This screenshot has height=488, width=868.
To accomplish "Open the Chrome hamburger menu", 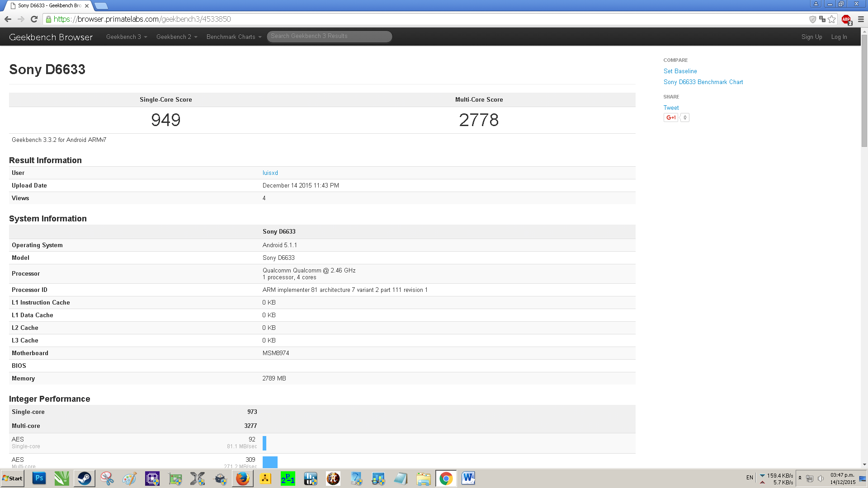I will [861, 19].
